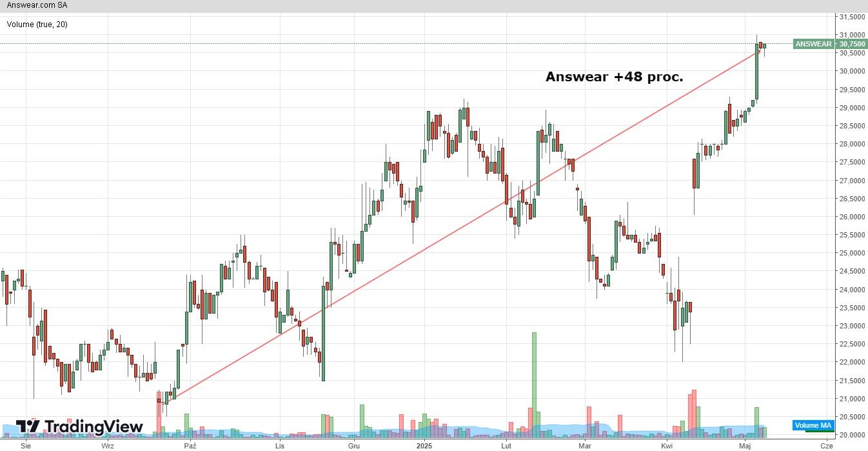Click the 22,5000 price axis label
The height and width of the screenshot is (451, 868).
click(x=853, y=344)
